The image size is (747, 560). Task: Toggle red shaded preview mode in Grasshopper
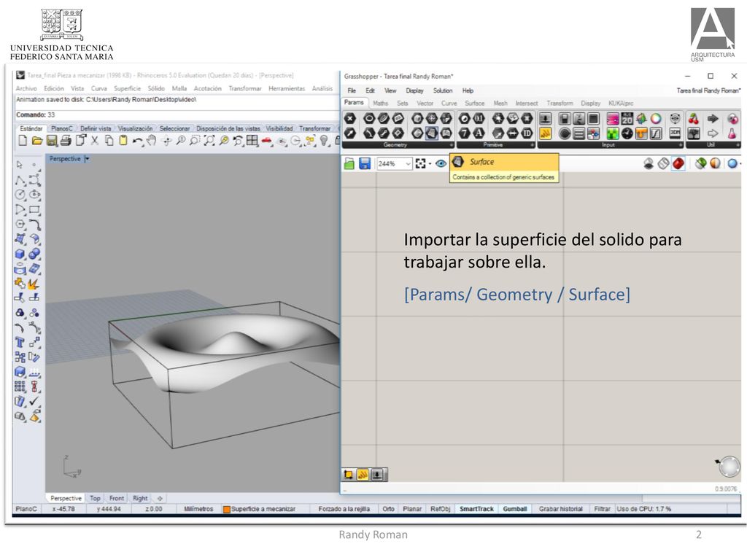[678, 163]
